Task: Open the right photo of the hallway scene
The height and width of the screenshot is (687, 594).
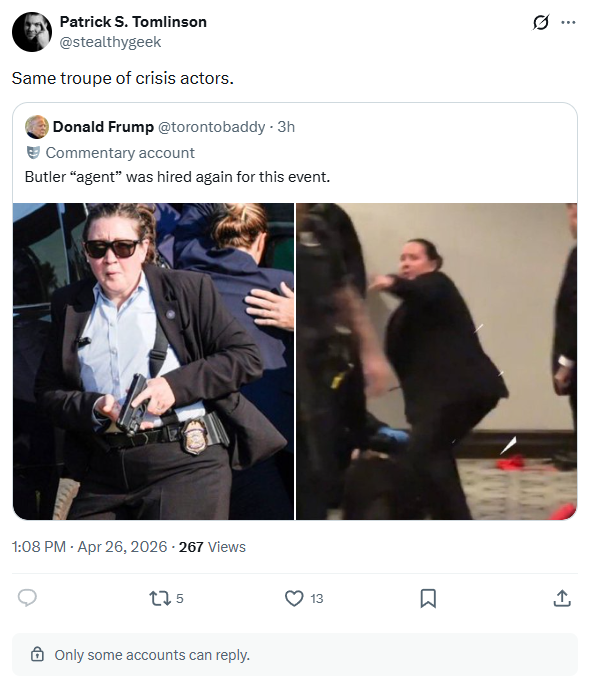Action: coord(437,361)
